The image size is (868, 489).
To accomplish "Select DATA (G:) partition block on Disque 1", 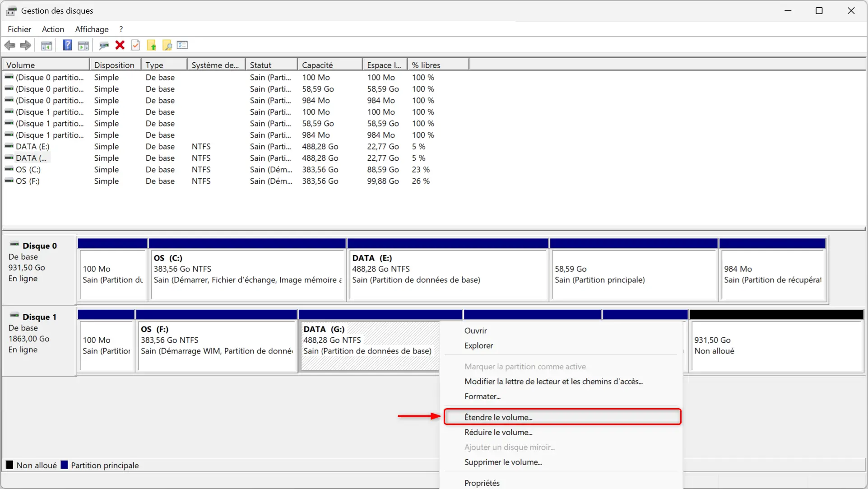I will coord(369,346).
